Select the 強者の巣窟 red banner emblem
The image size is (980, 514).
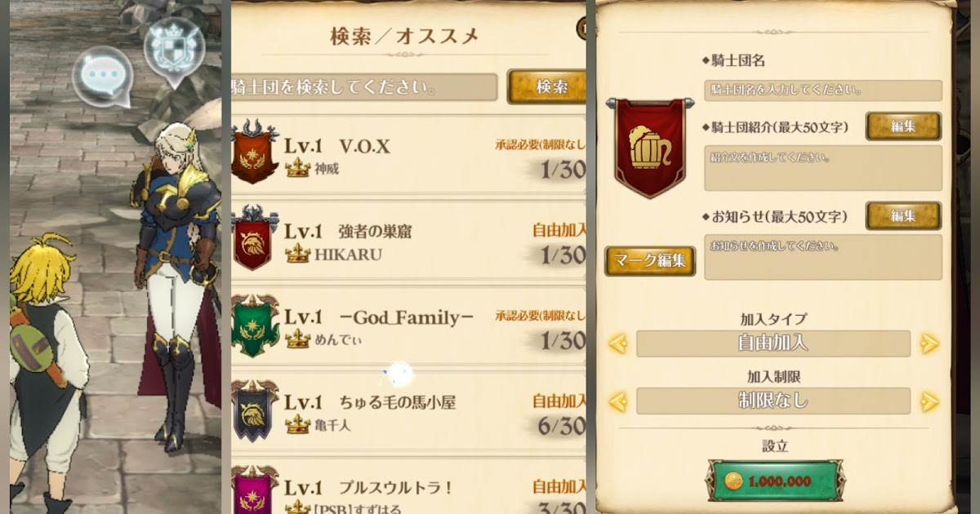point(254,238)
